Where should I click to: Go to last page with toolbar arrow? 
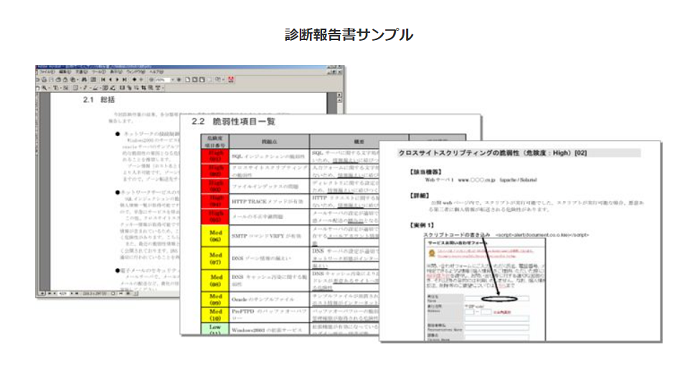click(x=125, y=79)
